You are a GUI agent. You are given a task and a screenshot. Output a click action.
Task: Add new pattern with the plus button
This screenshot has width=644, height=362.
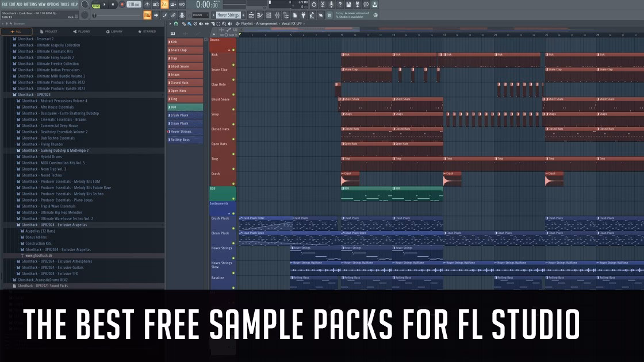(x=243, y=15)
